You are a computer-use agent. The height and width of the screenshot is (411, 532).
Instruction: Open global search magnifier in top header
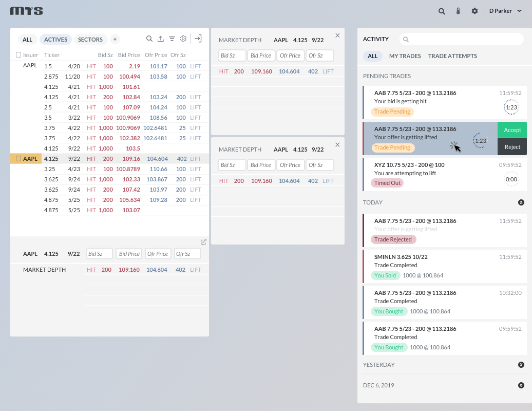click(x=442, y=11)
